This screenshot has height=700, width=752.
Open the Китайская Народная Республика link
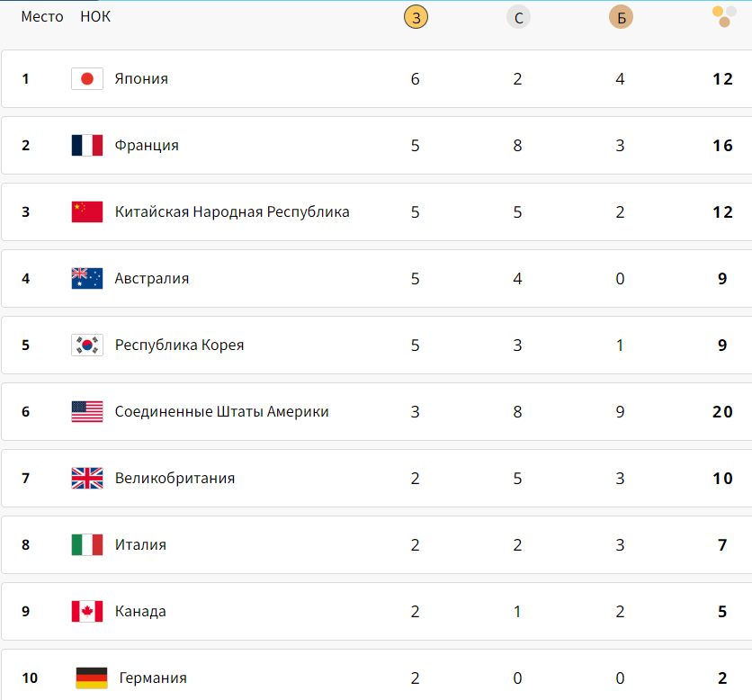point(232,212)
